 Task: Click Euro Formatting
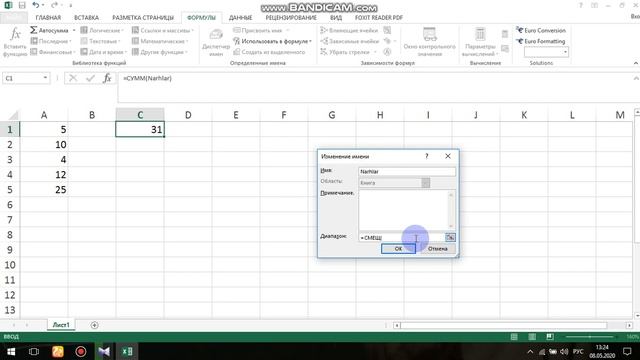(540, 41)
